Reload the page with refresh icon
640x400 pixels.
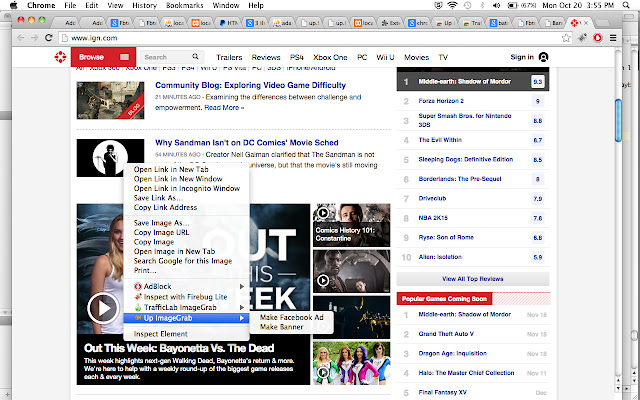click(x=49, y=38)
